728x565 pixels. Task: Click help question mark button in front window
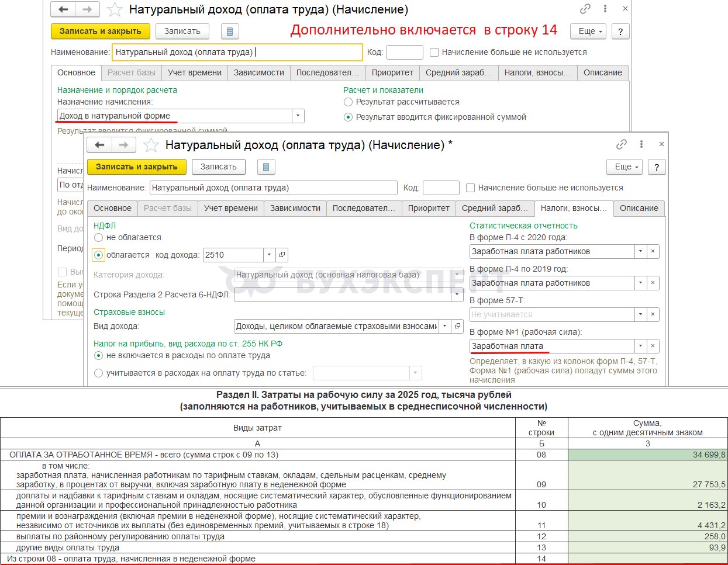pos(657,167)
